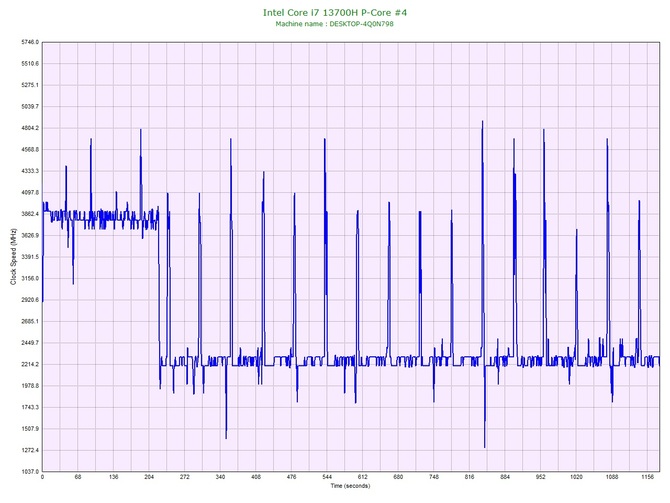
Task: Click the lowest dip tip near 350 seconds
Action: tap(226, 438)
